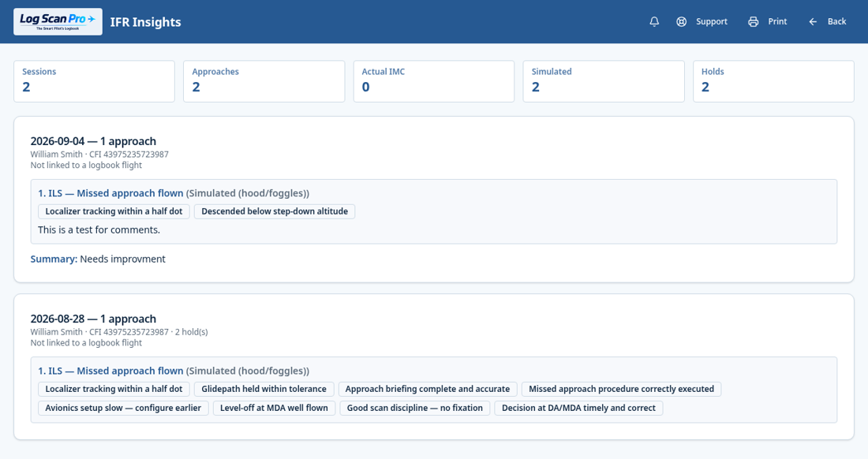
Task: Click the Simulated stat card
Action: pyautogui.click(x=604, y=81)
